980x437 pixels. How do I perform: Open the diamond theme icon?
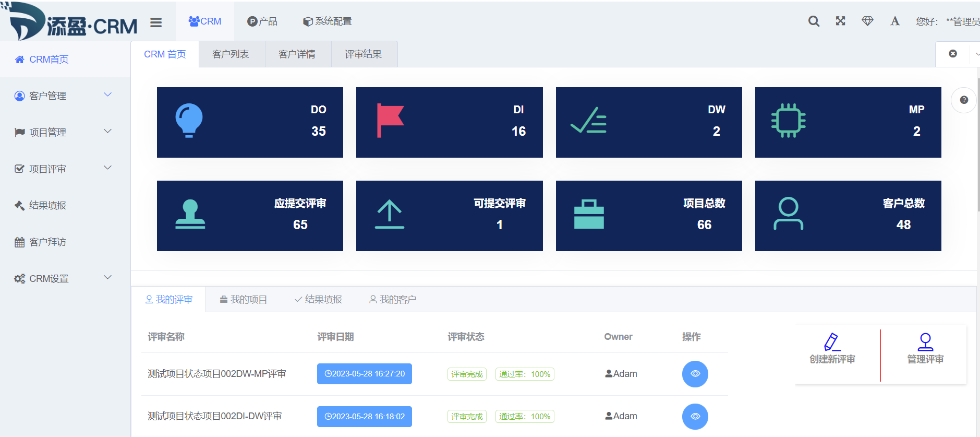(867, 21)
